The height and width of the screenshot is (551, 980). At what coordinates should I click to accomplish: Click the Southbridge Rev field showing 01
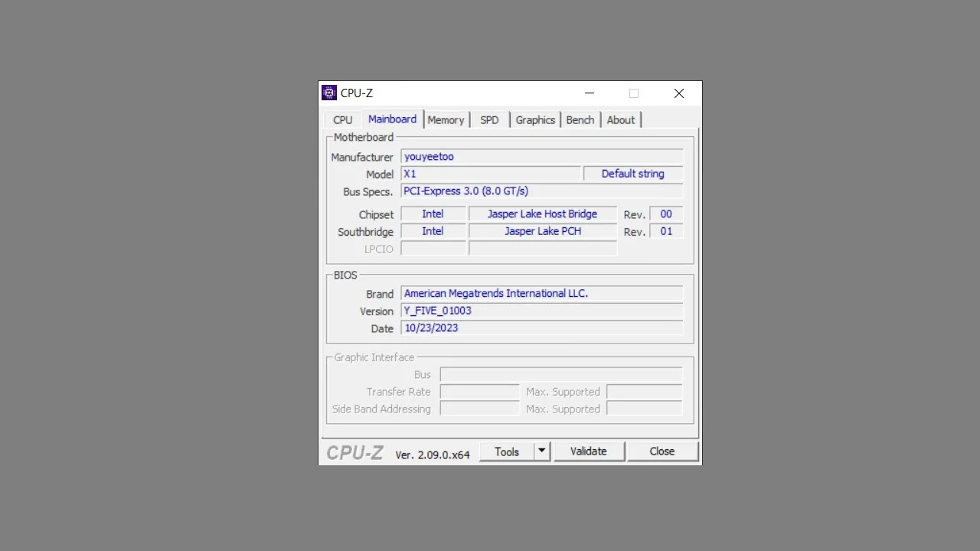click(x=665, y=231)
